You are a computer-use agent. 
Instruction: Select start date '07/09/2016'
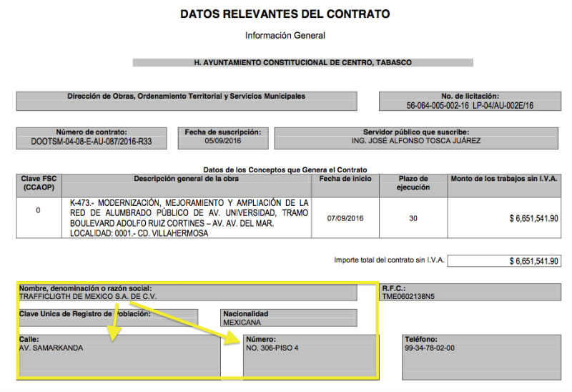pos(345,218)
